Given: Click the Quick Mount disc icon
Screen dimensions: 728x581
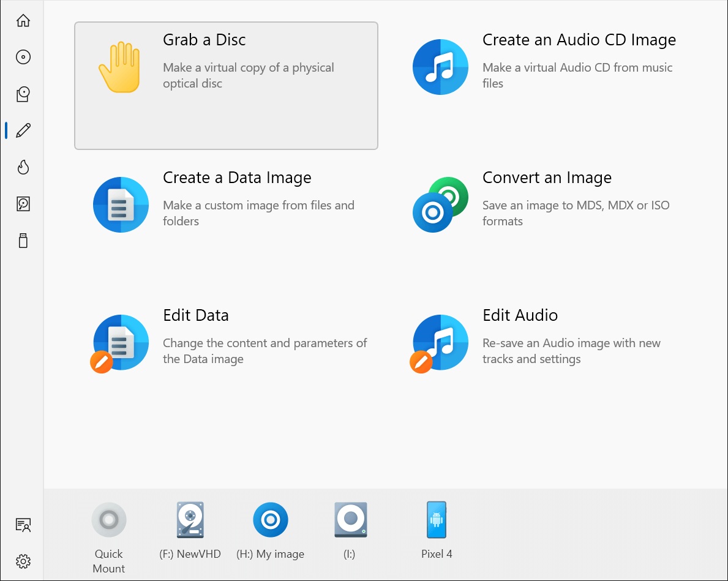Looking at the screenshot, I should [x=109, y=520].
